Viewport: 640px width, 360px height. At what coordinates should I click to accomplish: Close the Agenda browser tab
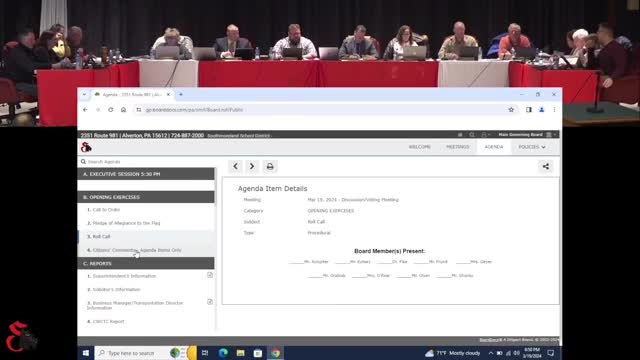(x=168, y=94)
